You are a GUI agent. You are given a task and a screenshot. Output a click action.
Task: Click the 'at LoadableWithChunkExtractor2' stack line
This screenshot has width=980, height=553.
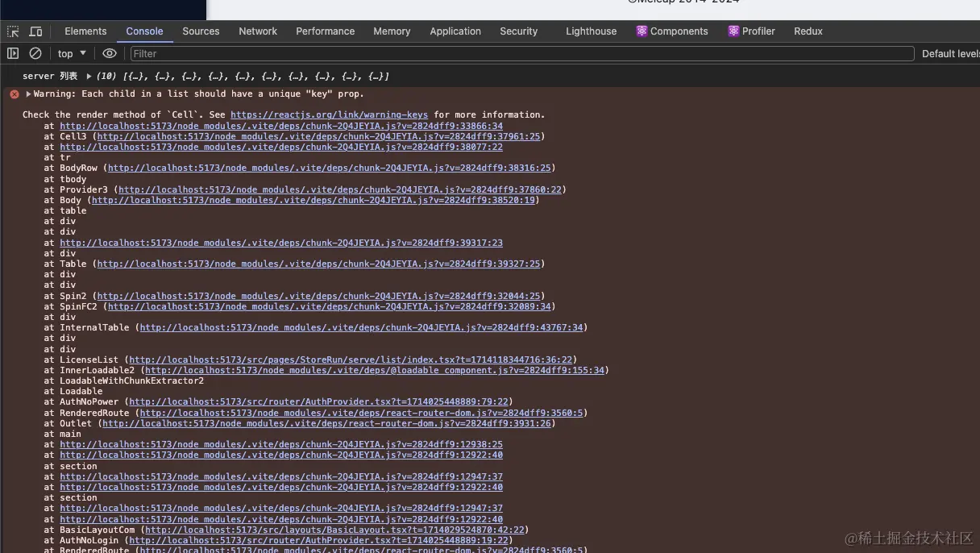(x=124, y=380)
